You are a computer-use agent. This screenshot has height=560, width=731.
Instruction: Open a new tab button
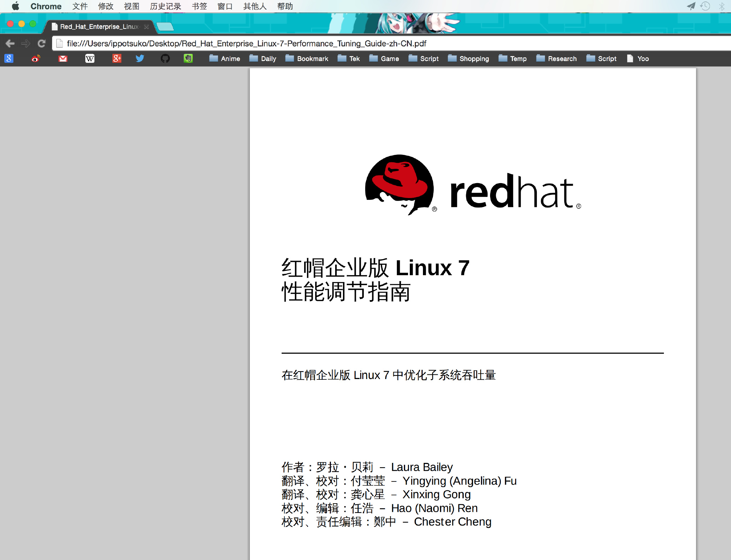[165, 26]
